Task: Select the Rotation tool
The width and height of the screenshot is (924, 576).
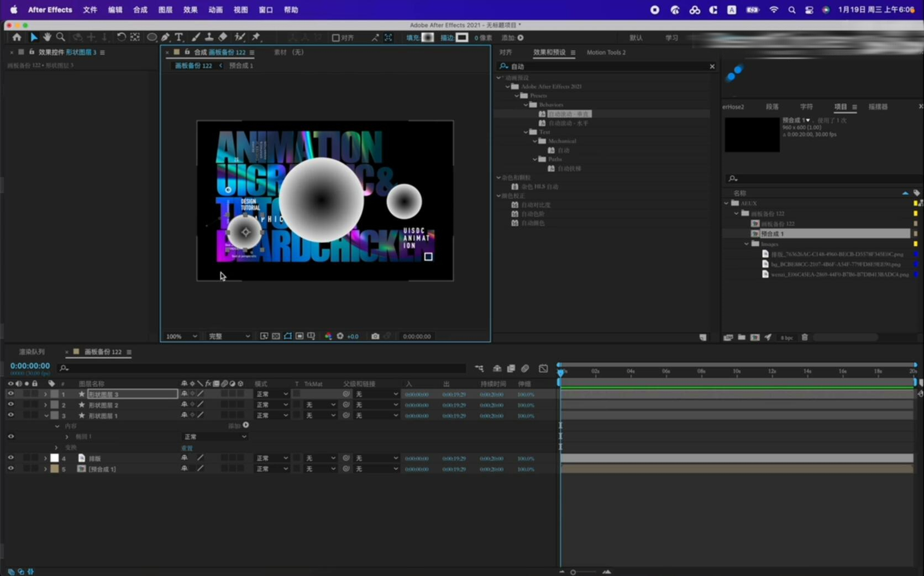Action: click(121, 37)
